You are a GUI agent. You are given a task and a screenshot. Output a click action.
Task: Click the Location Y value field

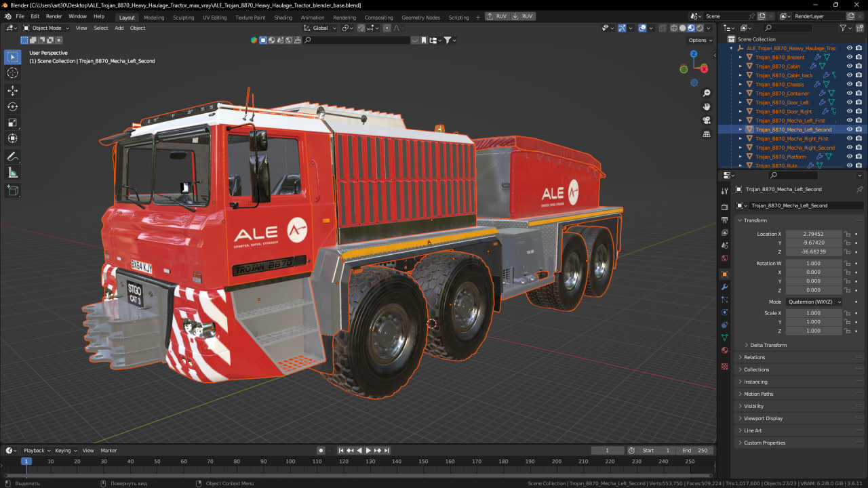pyautogui.click(x=814, y=243)
